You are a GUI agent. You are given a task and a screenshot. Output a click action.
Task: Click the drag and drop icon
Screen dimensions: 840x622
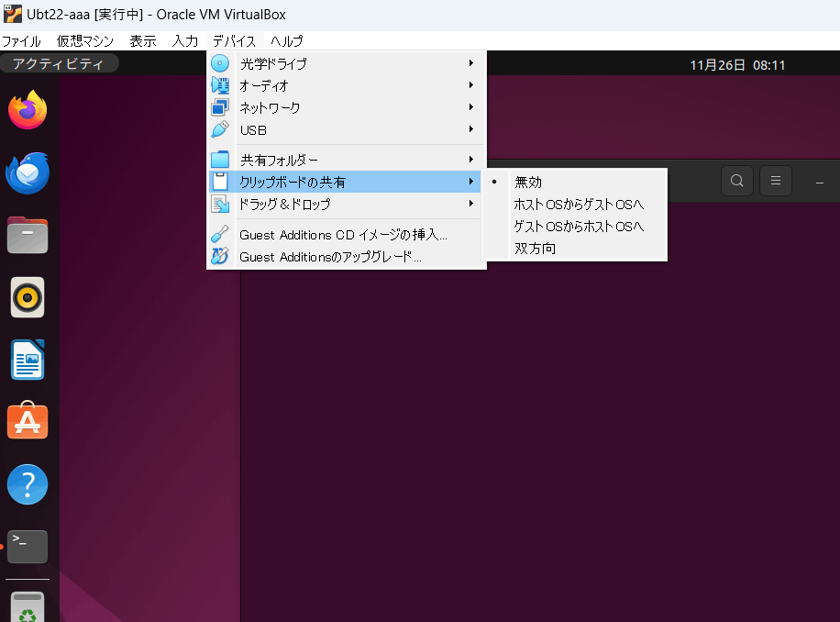220,204
